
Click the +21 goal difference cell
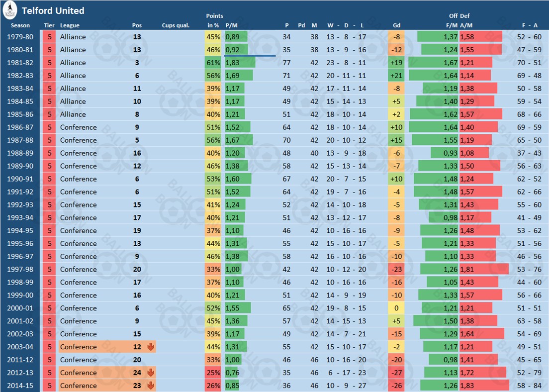coord(396,76)
